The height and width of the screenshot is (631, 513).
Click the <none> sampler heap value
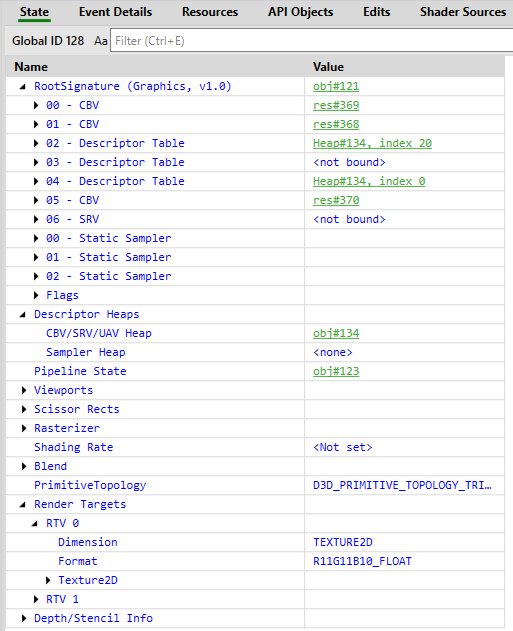pos(333,352)
